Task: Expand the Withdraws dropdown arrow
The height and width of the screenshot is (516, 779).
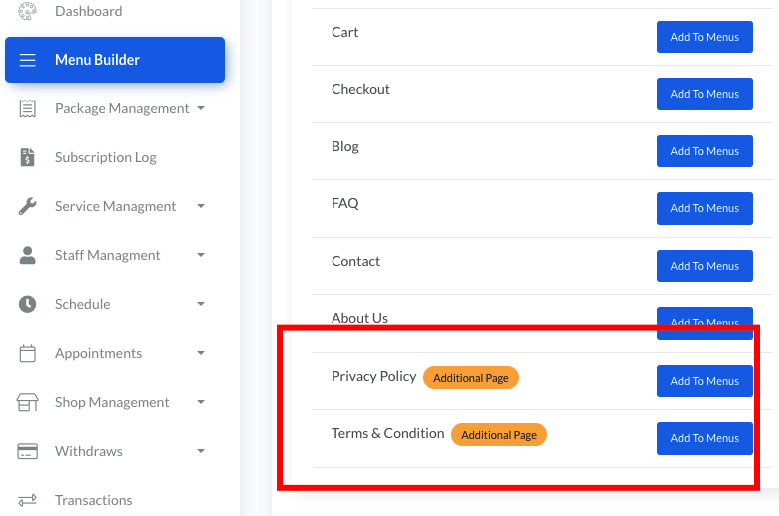Action: click(x=201, y=451)
